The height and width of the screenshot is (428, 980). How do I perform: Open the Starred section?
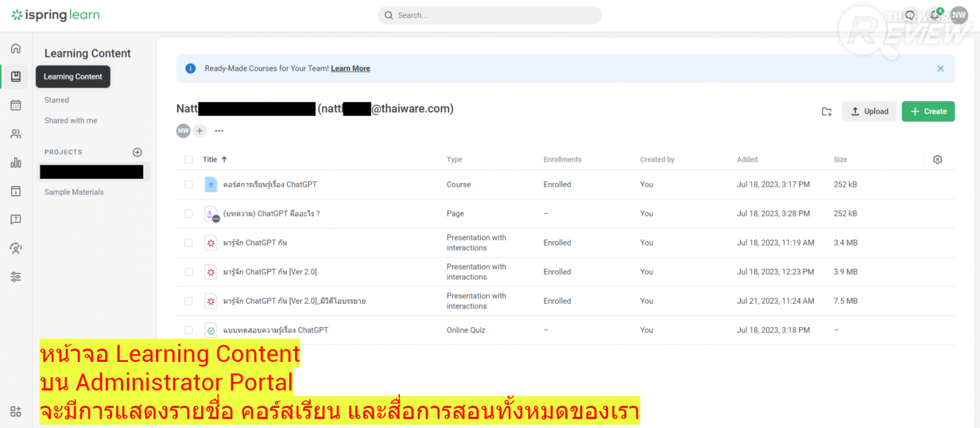point(56,100)
